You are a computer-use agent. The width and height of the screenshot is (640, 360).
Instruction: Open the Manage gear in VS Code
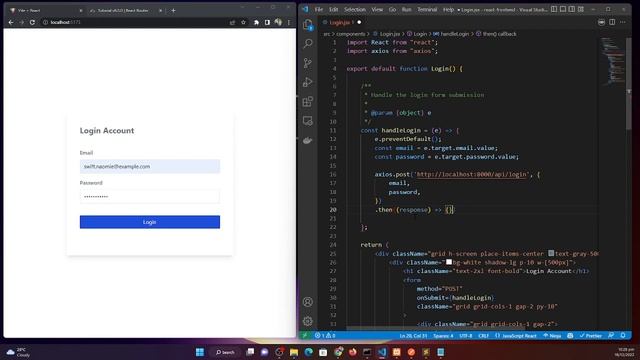tap(308, 321)
